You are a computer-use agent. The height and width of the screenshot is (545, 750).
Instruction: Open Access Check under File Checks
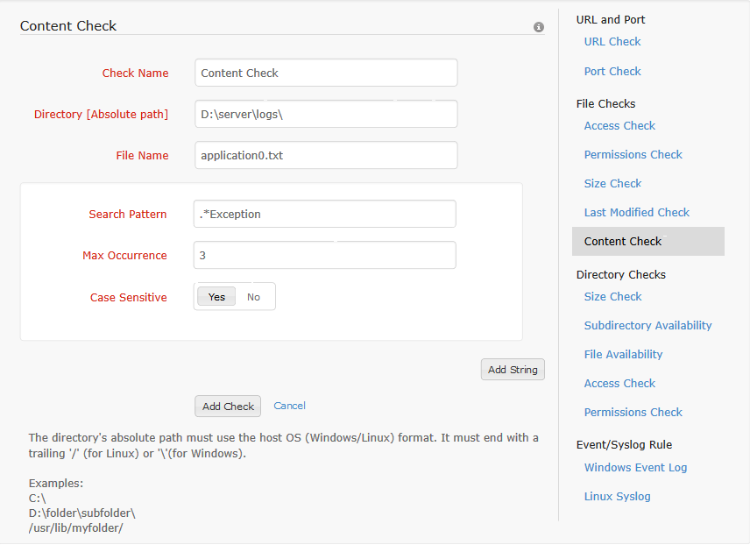[x=619, y=126]
